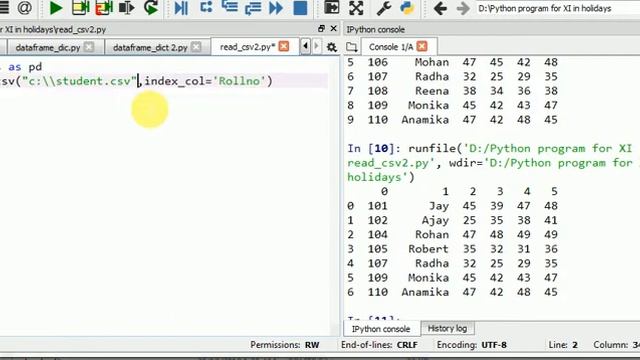Go forward with the grey right arrow icon

(462, 8)
